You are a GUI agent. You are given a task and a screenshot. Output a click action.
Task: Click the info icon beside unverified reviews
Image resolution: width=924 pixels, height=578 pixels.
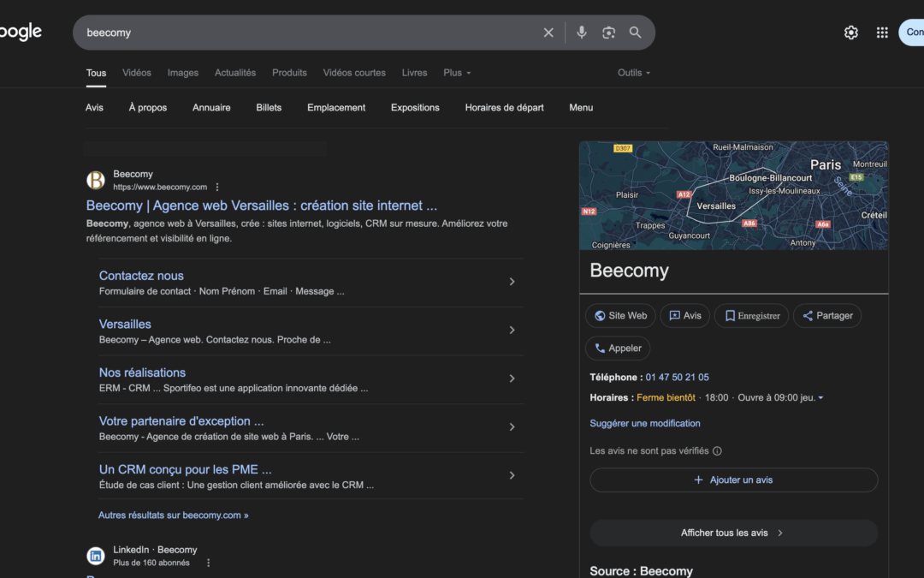pyautogui.click(x=717, y=451)
